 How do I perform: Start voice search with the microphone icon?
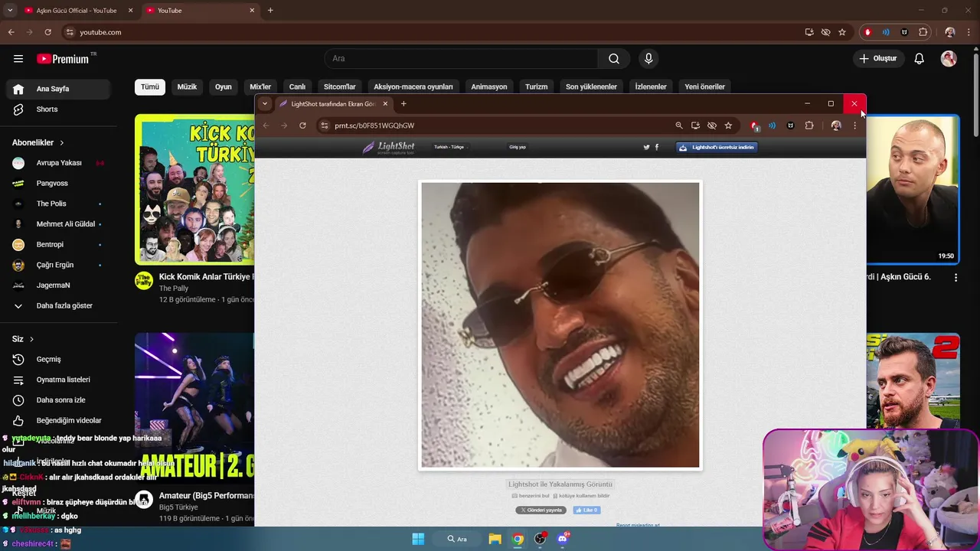coord(648,59)
